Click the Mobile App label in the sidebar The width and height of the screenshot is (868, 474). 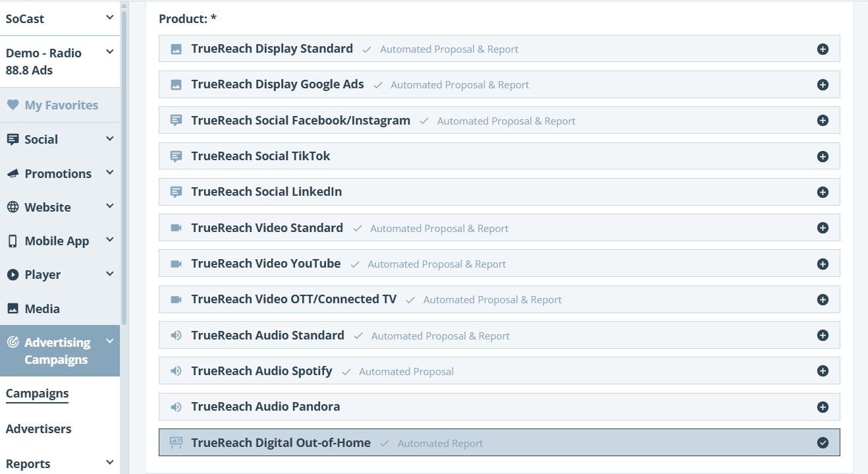click(57, 241)
